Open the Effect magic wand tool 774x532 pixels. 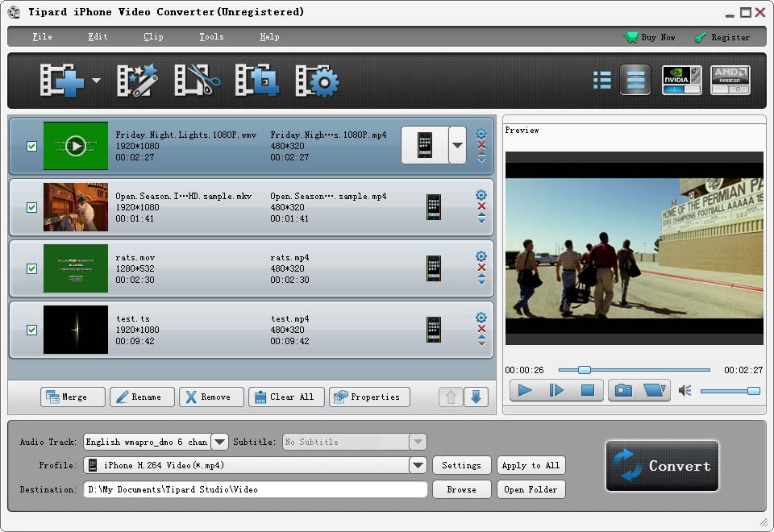tap(137, 80)
